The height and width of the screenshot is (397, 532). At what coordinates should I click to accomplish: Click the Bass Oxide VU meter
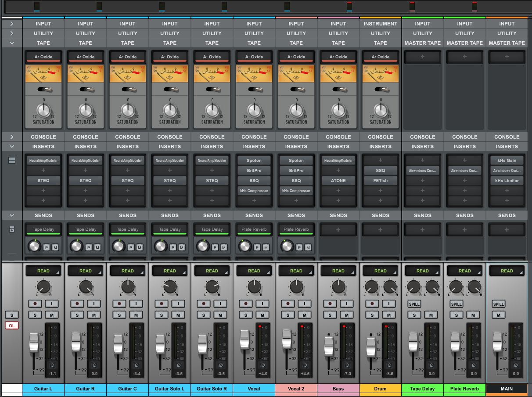pos(338,73)
